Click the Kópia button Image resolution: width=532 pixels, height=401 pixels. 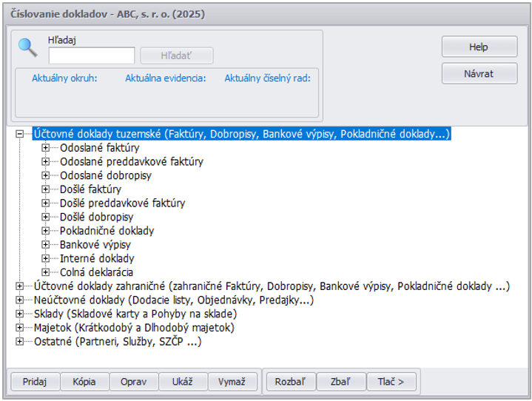(x=84, y=382)
